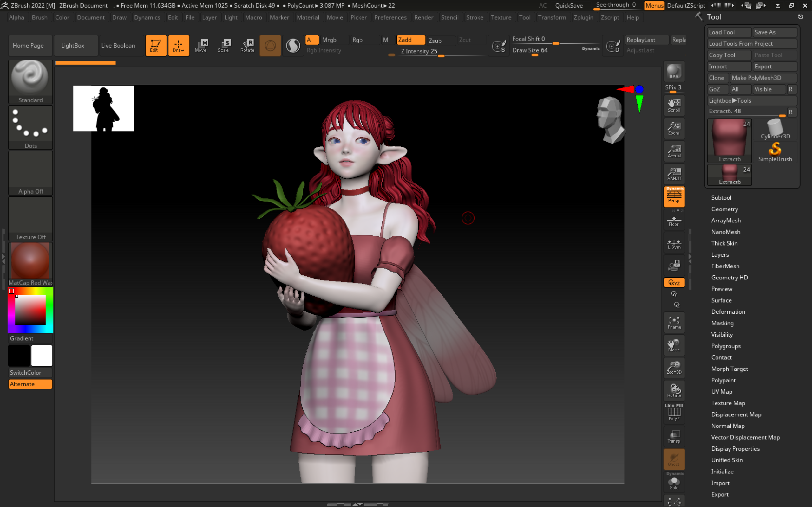812x507 pixels.
Task: Toggle Persp perspective mode
Action: click(x=674, y=196)
